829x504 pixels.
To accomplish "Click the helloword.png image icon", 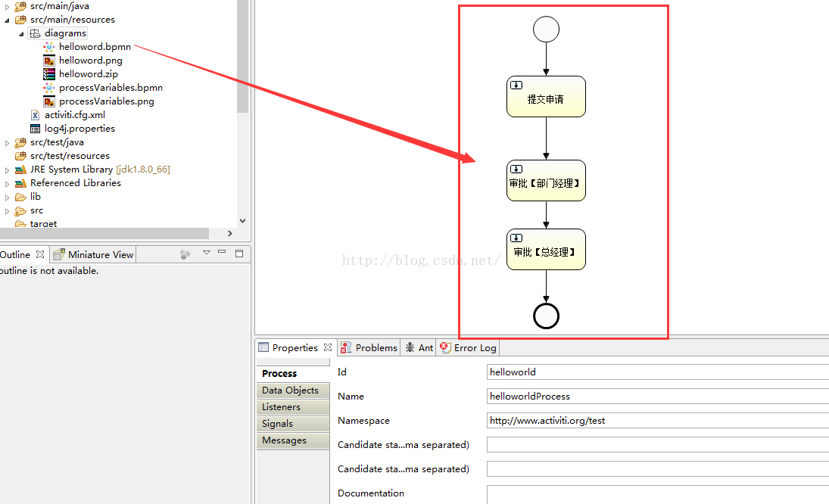I will pyautogui.click(x=48, y=61).
